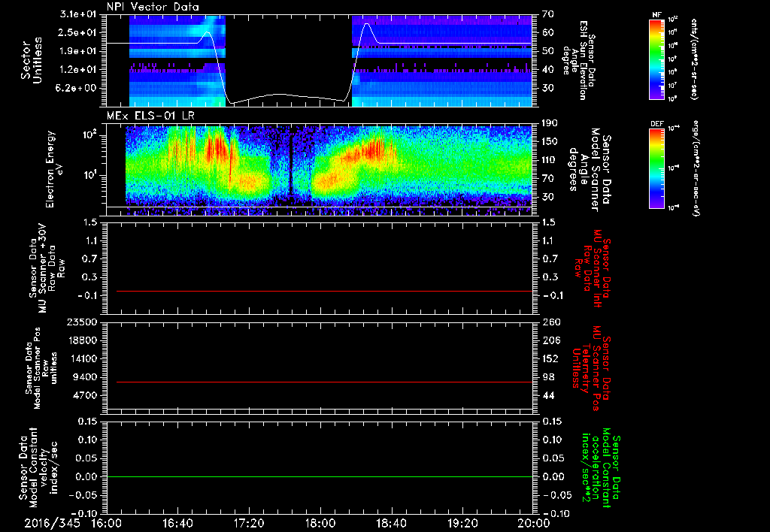Click the 2016/345 date label
Screen dimensions: 770x532
coord(52,523)
